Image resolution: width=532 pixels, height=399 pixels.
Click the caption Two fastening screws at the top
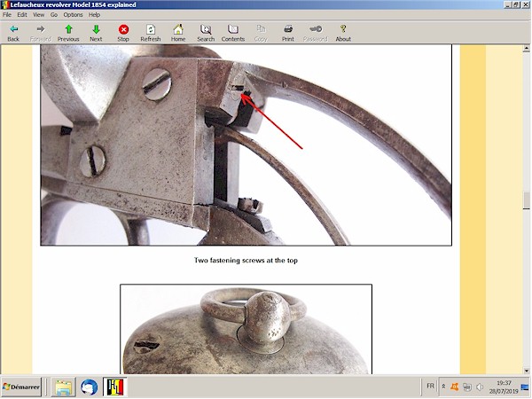point(246,261)
